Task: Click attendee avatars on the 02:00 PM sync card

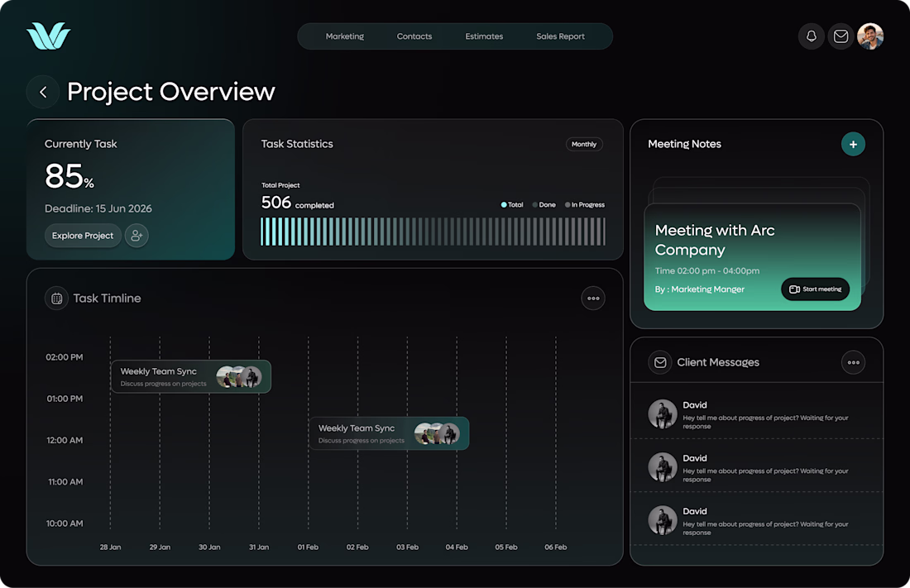Action: tap(239, 377)
